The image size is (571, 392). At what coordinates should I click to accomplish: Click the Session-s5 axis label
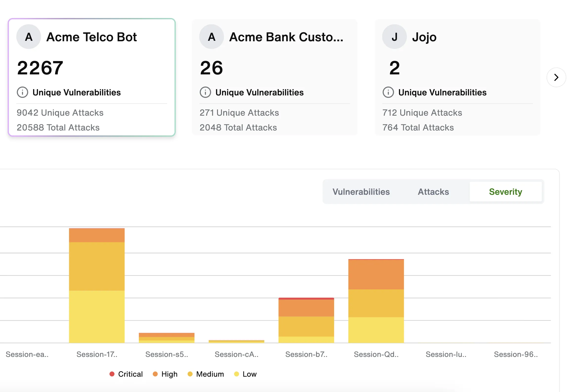point(167,354)
